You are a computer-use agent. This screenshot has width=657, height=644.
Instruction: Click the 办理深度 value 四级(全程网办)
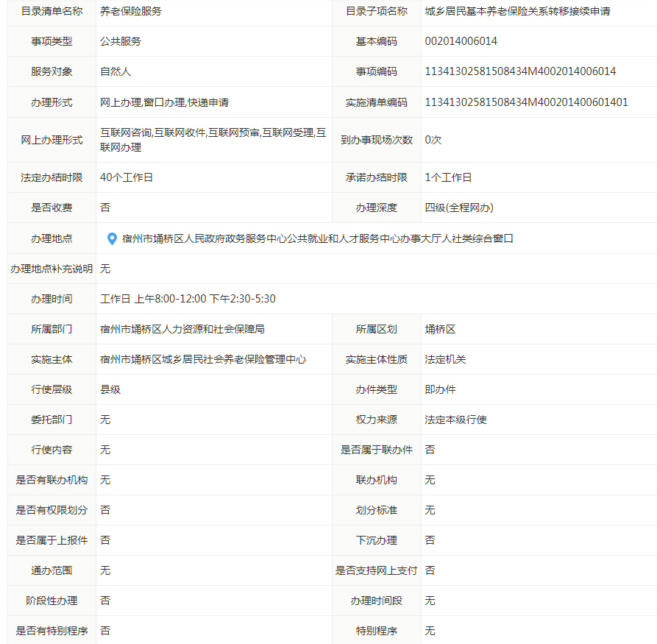(459, 208)
